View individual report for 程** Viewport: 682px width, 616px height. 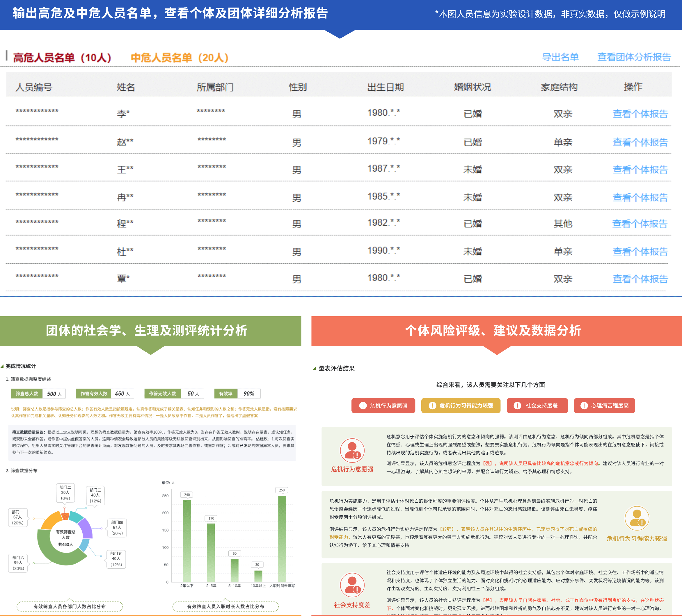tap(640, 224)
